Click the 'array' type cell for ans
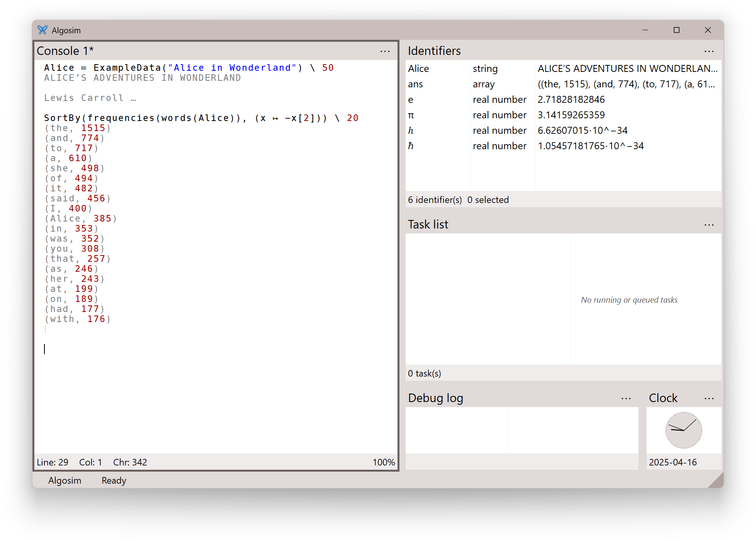The image size is (756, 542). (483, 84)
